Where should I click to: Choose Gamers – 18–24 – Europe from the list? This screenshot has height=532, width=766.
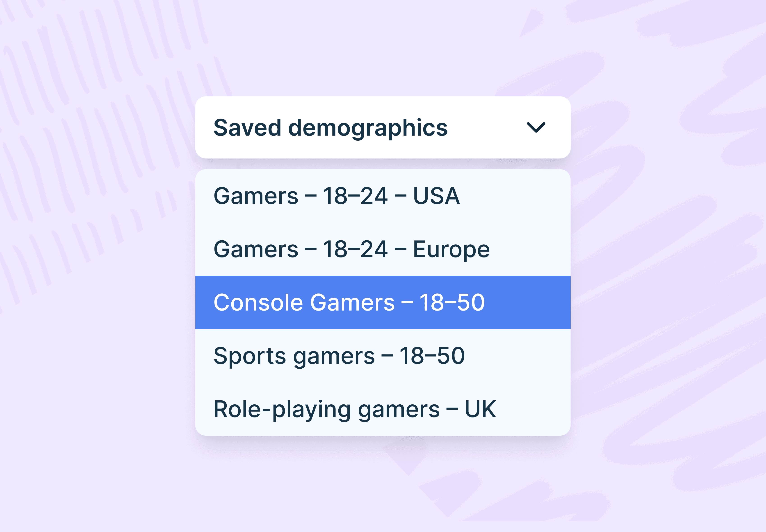tap(352, 249)
